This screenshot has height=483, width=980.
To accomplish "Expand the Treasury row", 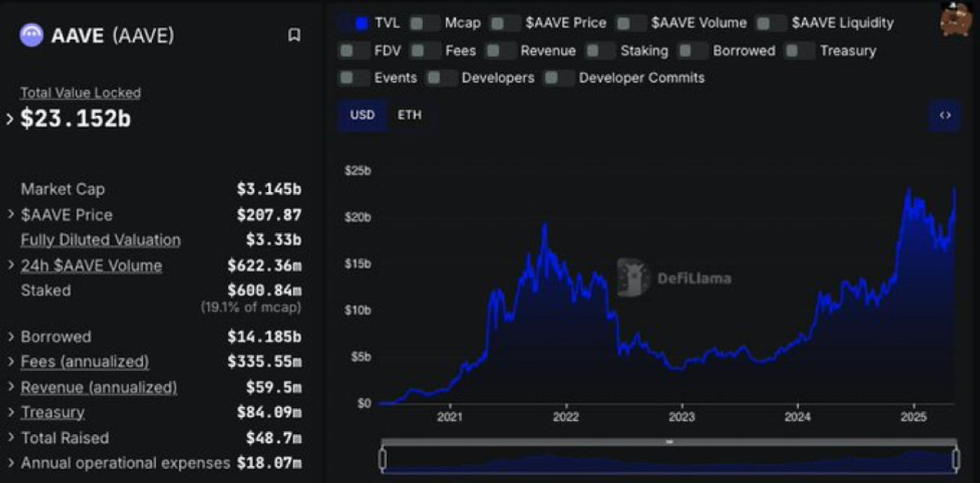I will coord(10,413).
